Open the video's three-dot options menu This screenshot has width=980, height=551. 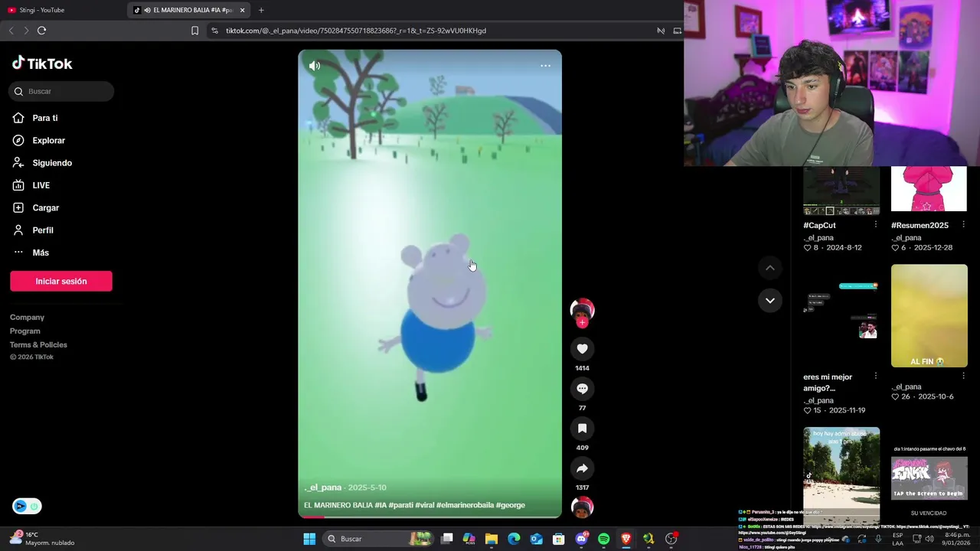click(545, 66)
